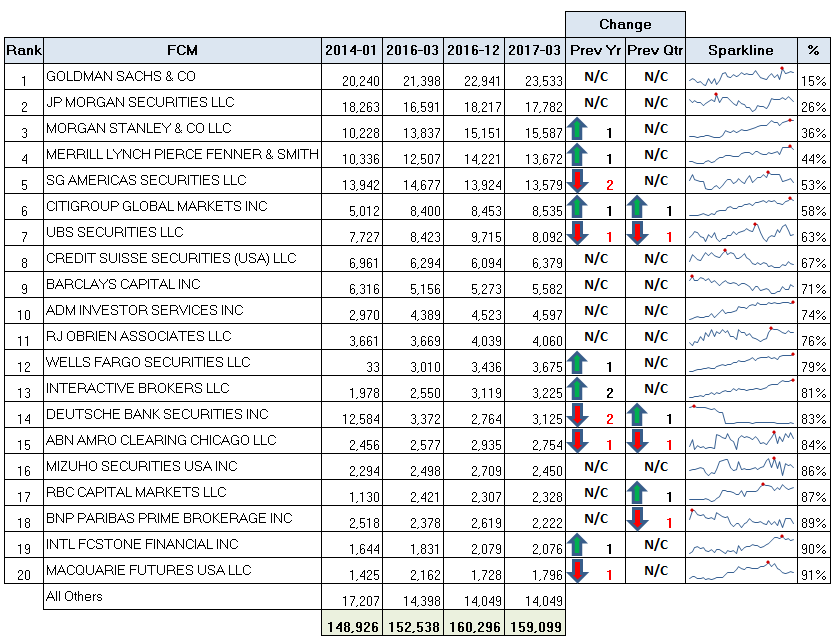The height and width of the screenshot is (638, 833).
Task: Click the 2014-01 column header
Action: [352, 50]
